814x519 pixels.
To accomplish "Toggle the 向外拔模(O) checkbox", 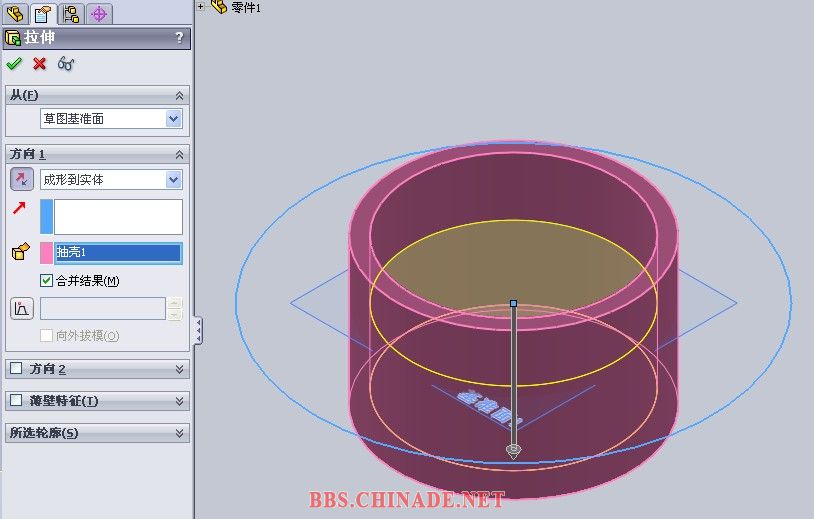I will tap(46, 336).
